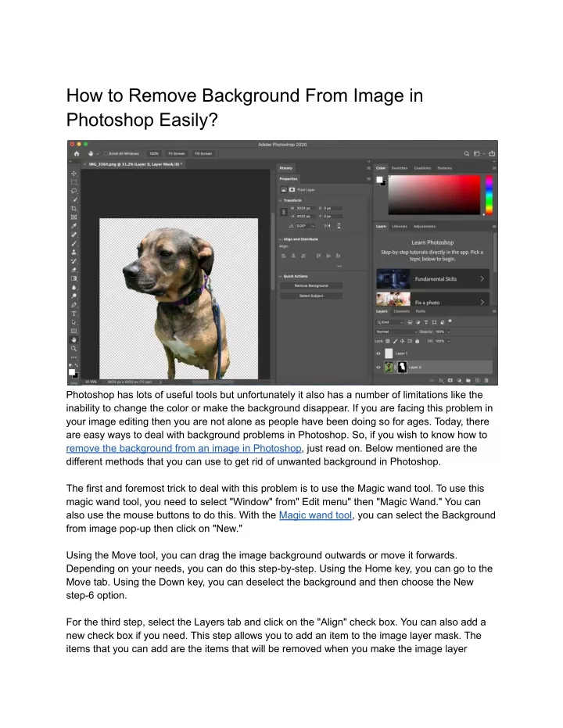Open the Kind layer filter dropdown

coord(389,322)
